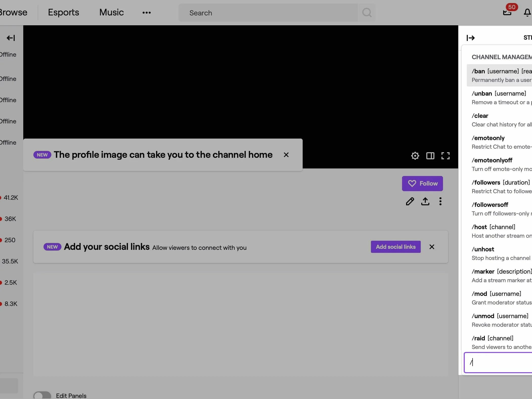Expand top navigation more options ellipsis
Screen dimensions: 532x399
[x=146, y=13]
